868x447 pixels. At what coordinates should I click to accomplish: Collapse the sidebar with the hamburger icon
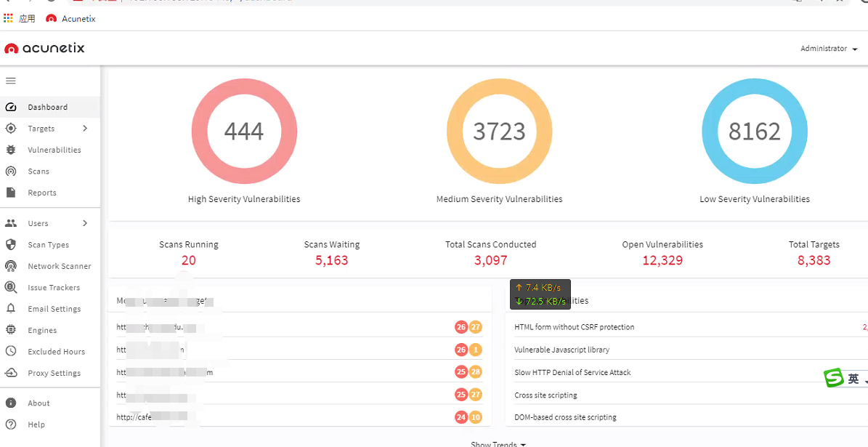(11, 81)
